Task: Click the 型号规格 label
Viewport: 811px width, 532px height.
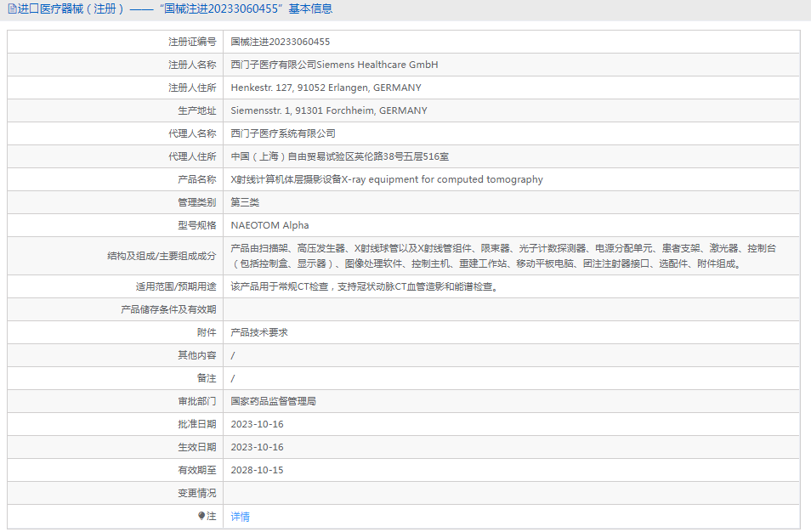Action: 196,225
